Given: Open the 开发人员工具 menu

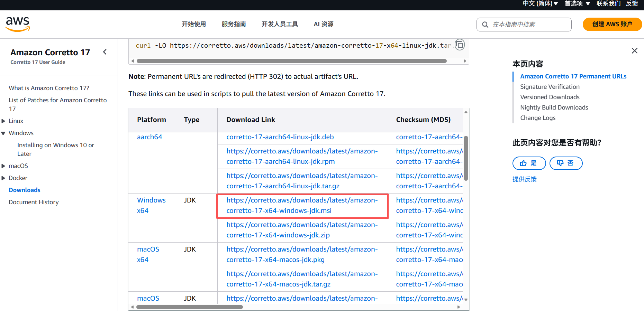Looking at the screenshot, I should click(x=280, y=24).
